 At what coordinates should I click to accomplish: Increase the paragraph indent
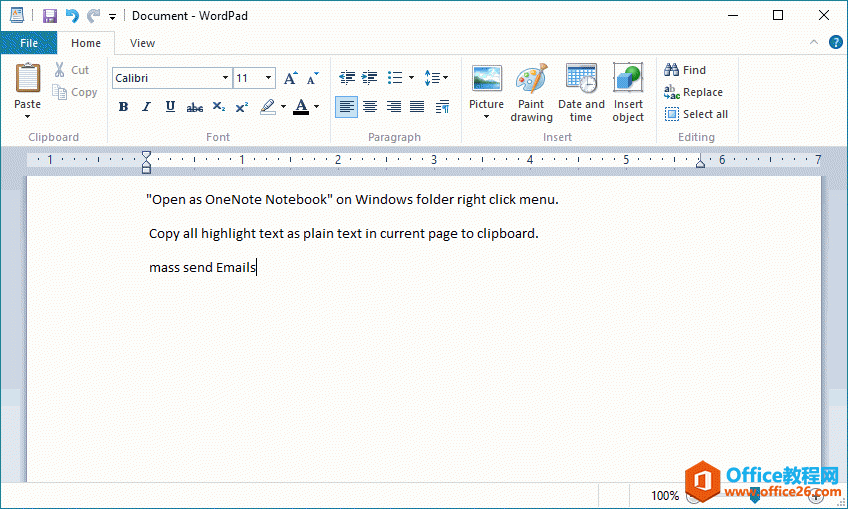369,78
